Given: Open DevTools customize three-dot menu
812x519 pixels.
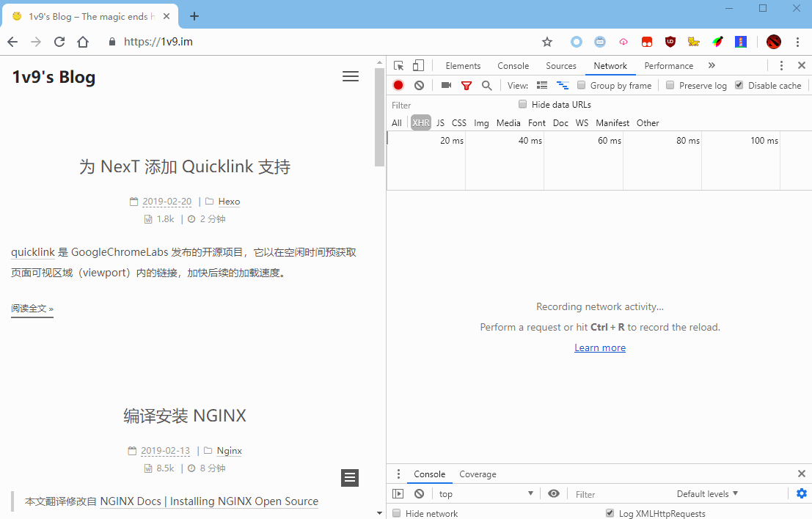Looking at the screenshot, I should pos(781,66).
